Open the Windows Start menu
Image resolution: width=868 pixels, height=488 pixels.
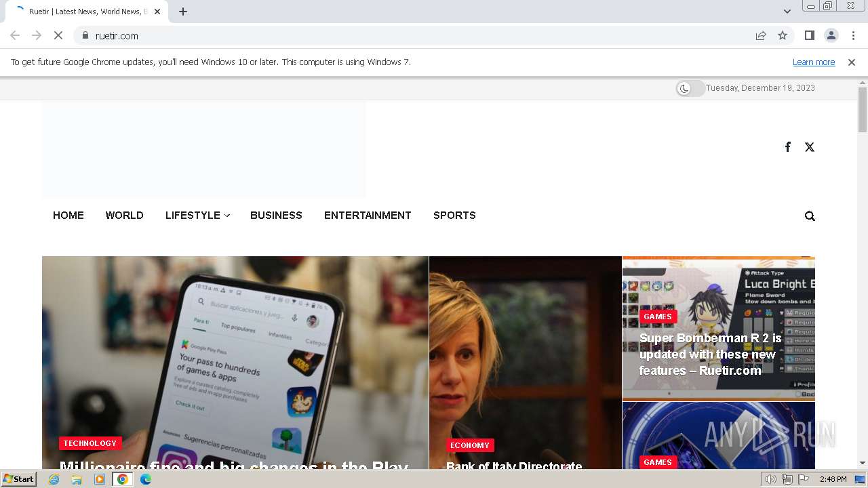[x=19, y=479]
